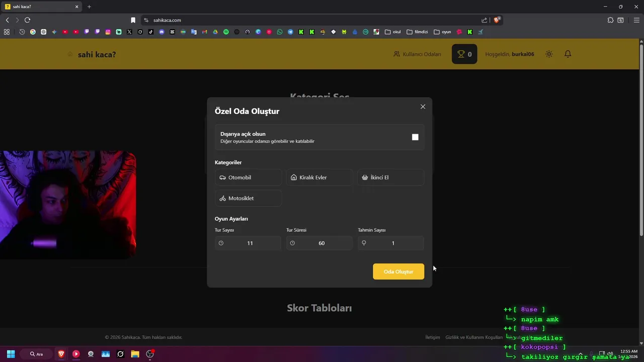
Task: Select the Otomobil category
Action: [249, 177]
